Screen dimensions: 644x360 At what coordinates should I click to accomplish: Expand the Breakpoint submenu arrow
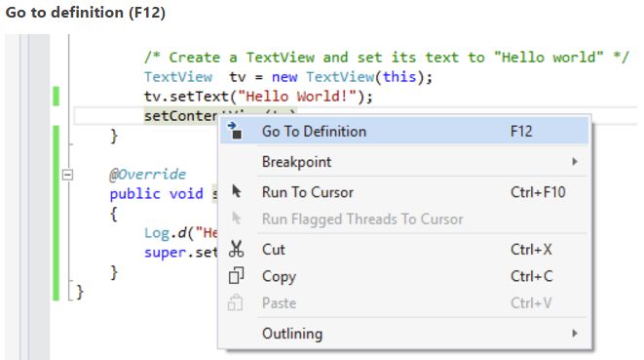[575, 162]
